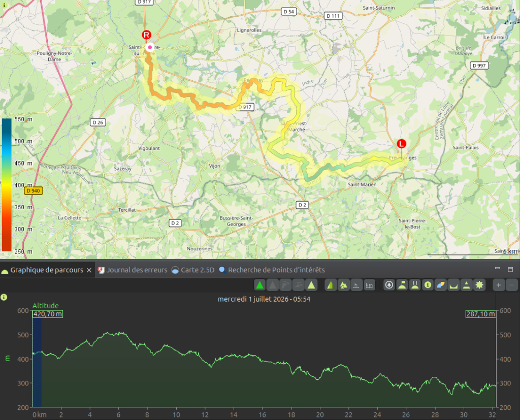
Task: Click the Tercillat town label
Action: tap(127, 210)
